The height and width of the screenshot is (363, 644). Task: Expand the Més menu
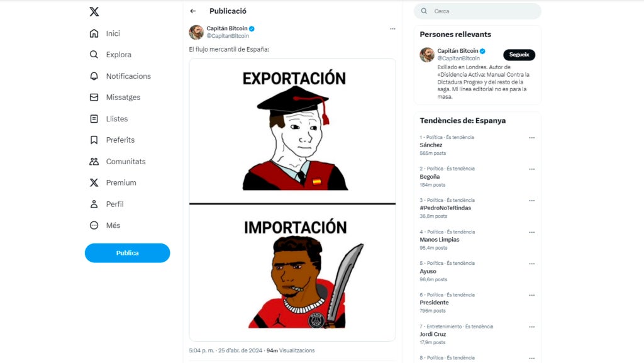pos(105,225)
